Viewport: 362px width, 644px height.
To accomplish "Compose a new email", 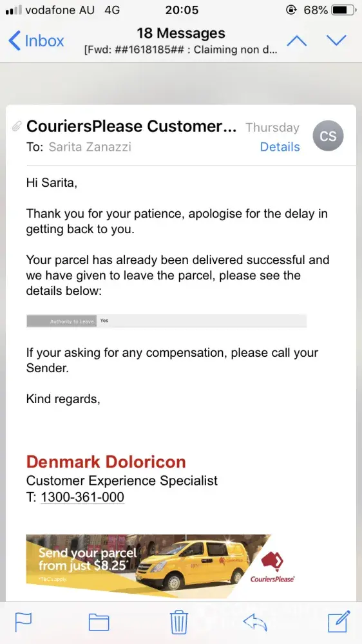I will [339, 621].
